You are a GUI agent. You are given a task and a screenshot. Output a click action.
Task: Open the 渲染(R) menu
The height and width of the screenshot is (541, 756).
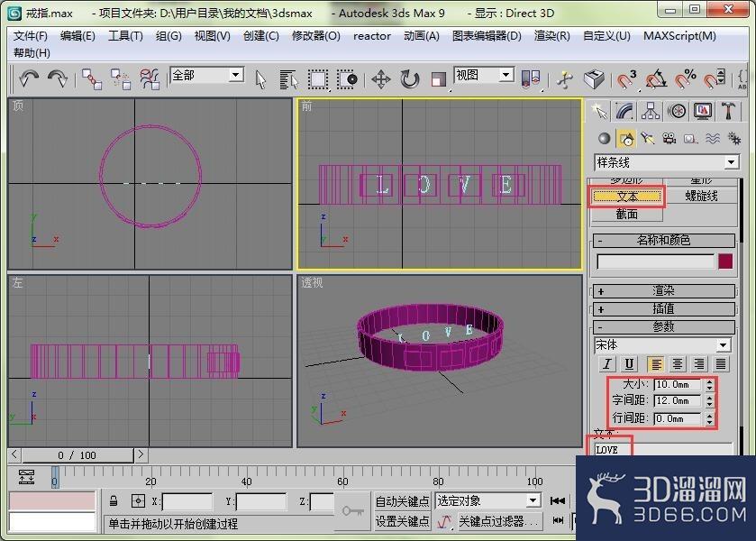(x=552, y=36)
